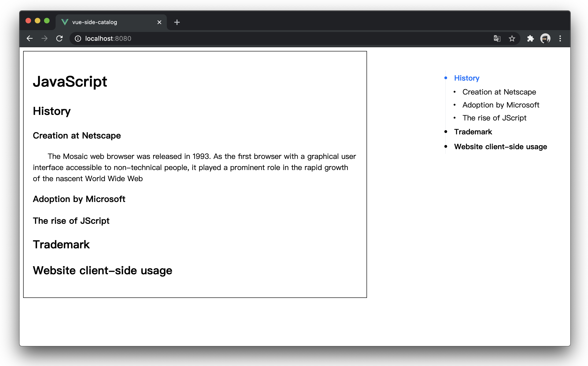Jump to Adoption by Microsoft in catalog
Viewport: 588px width, 366px height.
tap(501, 105)
